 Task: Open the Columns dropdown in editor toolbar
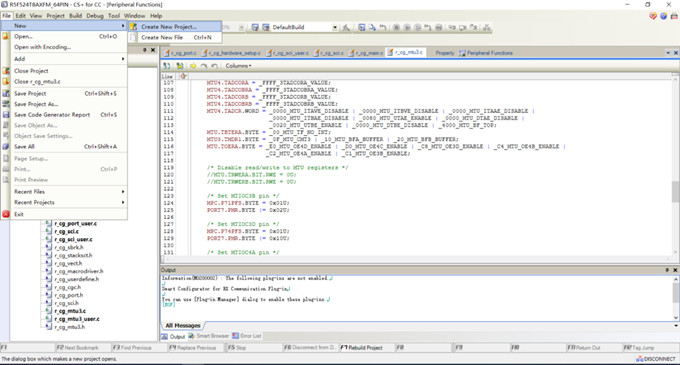(x=238, y=66)
